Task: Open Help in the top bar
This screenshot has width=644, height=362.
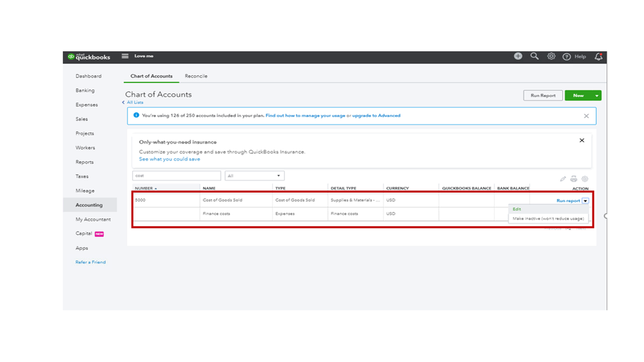Action: pos(574,57)
